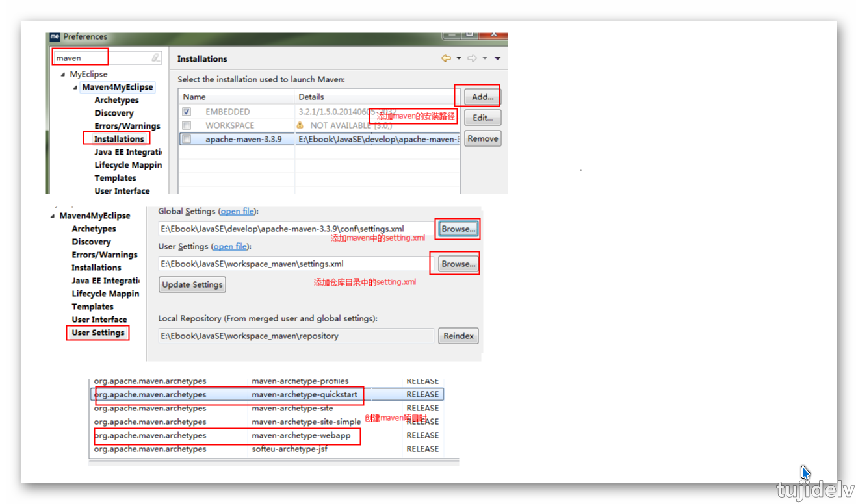Click Add... to add a Maven installation
The width and height of the screenshot is (858, 504).
482,97
